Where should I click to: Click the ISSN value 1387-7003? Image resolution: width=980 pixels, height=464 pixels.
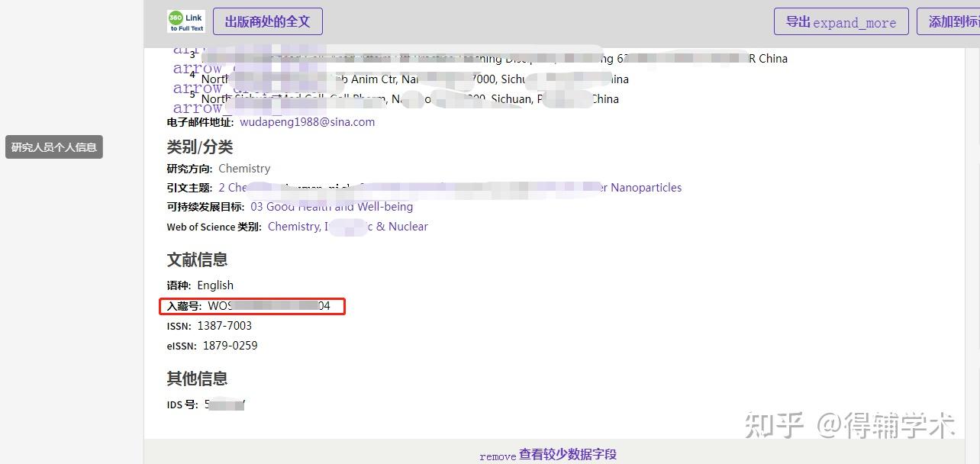tap(227, 325)
